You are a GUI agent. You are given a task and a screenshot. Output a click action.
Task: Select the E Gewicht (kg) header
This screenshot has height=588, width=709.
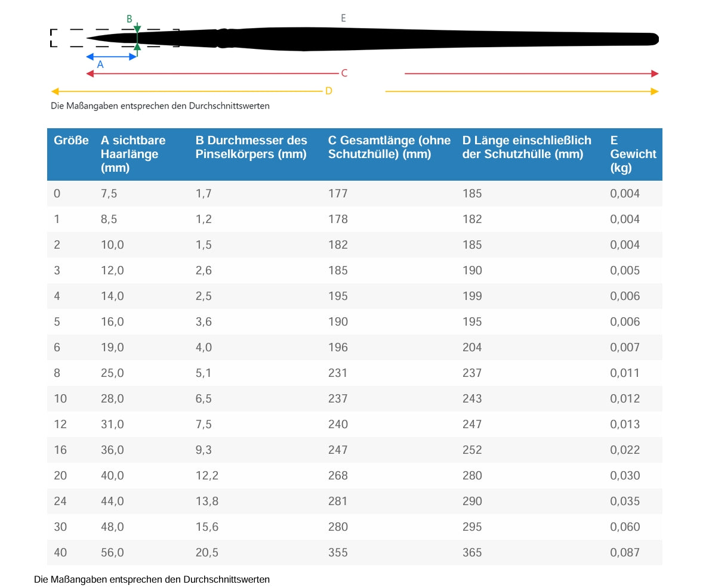633,154
